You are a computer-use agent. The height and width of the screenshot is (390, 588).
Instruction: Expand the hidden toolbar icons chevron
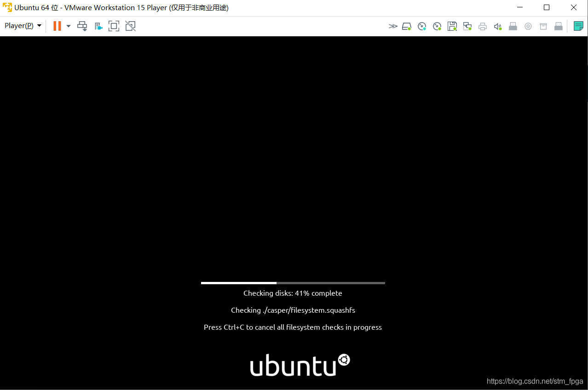click(393, 26)
